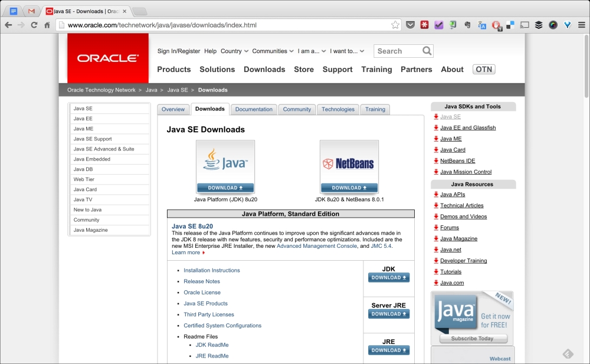The height and width of the screenshot is (364, 590).
Task: Open the Buffer stacked-layers extension icon
Action: point(539,25)
